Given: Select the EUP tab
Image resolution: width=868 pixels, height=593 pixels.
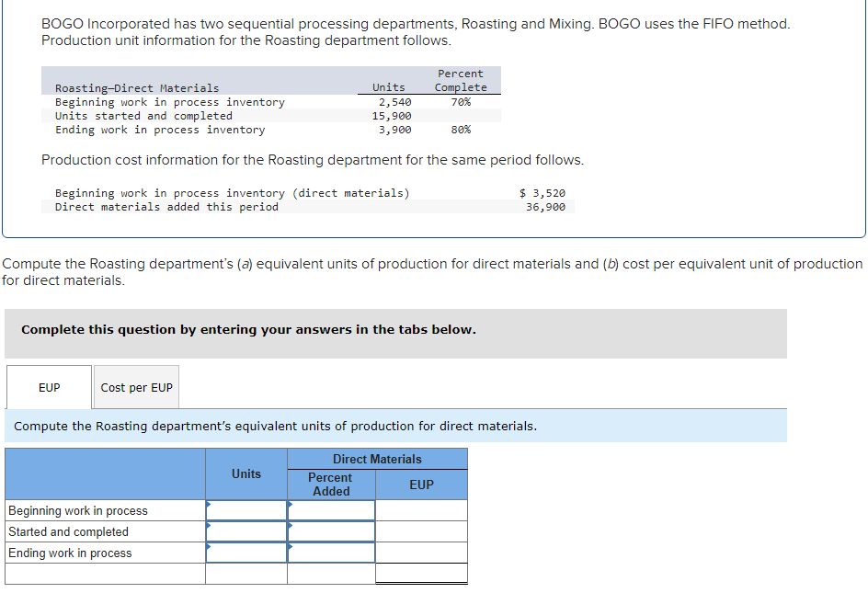Looking at the screenshot, I should pyautogui.click(x=49, y=387).
